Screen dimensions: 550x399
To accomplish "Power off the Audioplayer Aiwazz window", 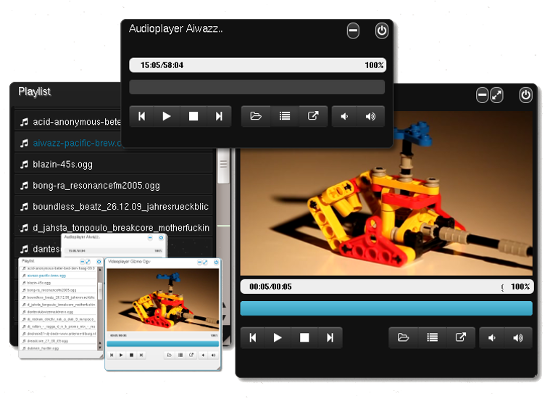I will pos(382,31).
